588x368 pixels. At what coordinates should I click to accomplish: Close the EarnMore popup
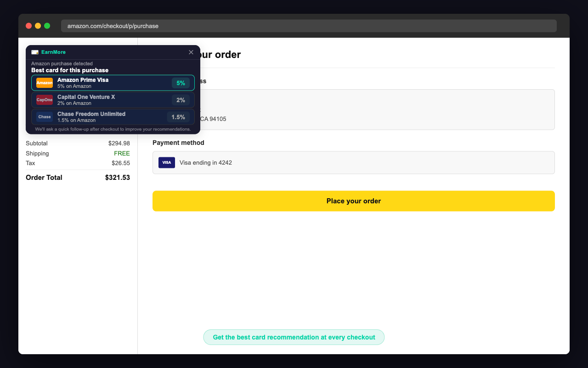[x=191, y=52]
